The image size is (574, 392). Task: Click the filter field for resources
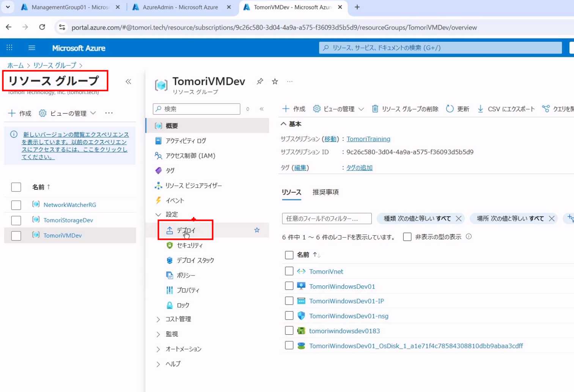click(x=327, y=219)
